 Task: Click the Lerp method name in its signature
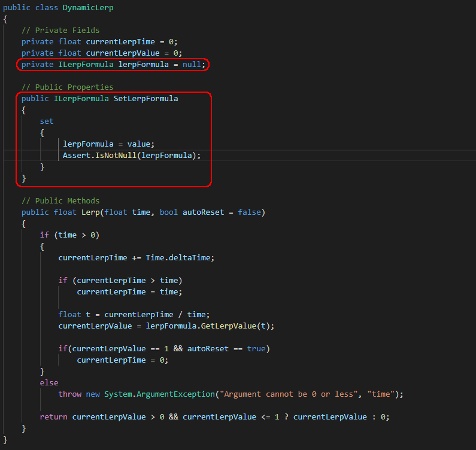click(90, 212)
